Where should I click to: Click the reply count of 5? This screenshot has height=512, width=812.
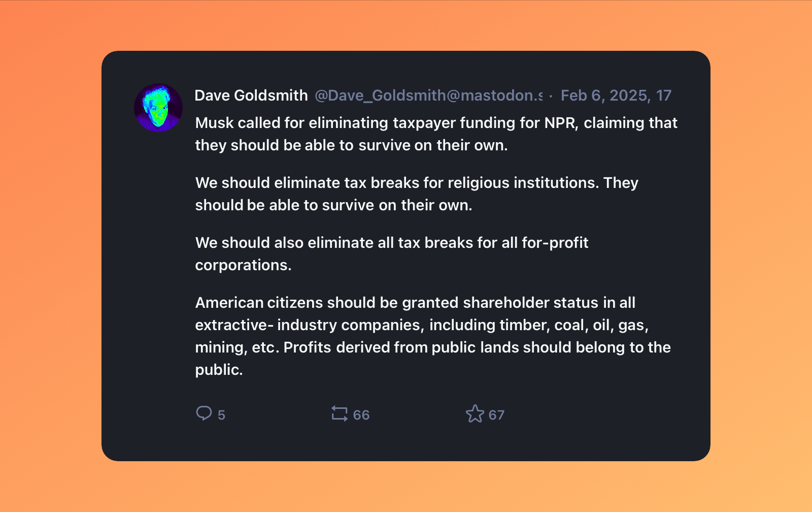click(x=221, y=415)
